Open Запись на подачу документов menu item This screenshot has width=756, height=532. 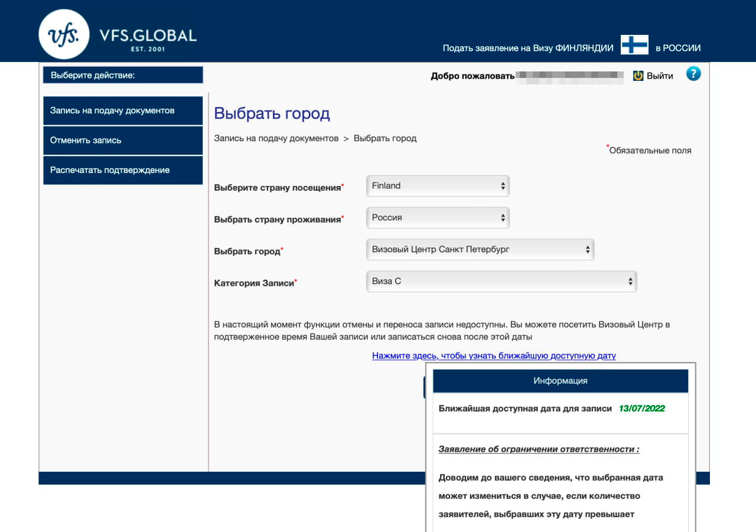(123, 110)
